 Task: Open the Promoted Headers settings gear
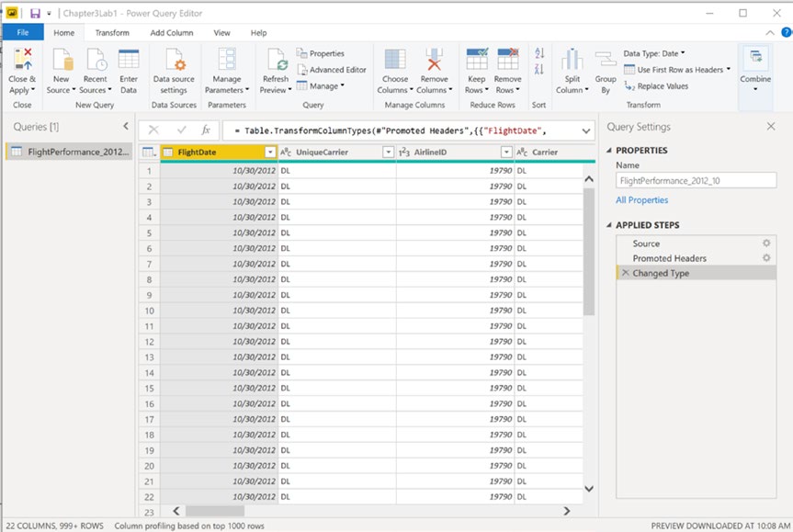pyautogui.click(x=766, y=258)
